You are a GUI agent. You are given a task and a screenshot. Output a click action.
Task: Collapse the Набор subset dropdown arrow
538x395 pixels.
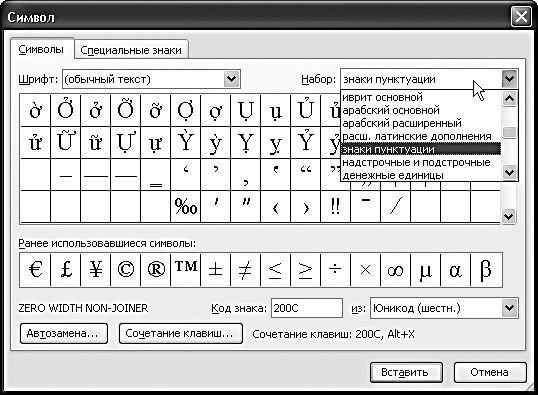(x=509, y=79)
